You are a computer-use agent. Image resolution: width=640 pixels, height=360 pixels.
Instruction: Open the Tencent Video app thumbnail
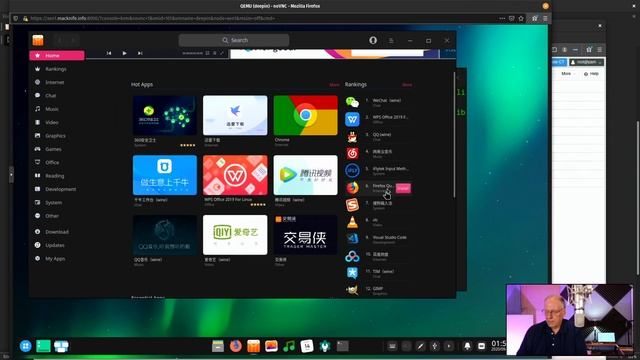(305, 175)
